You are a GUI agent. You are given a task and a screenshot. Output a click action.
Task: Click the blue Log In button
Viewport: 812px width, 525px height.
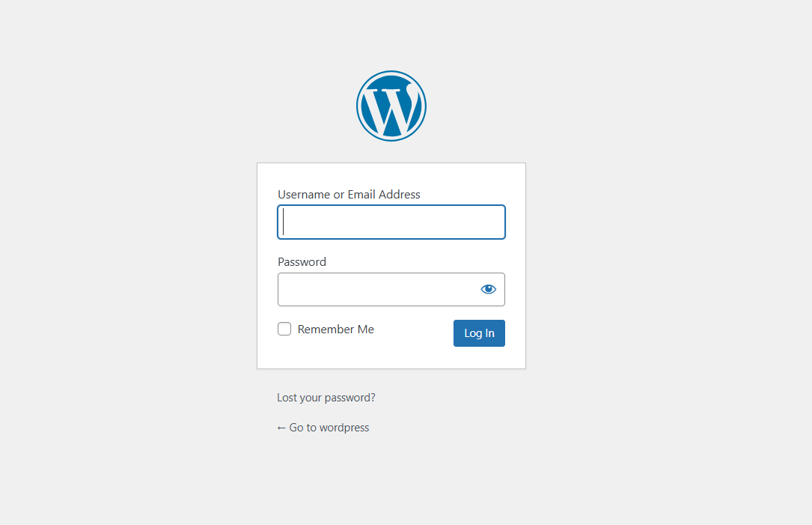point(479,333)
